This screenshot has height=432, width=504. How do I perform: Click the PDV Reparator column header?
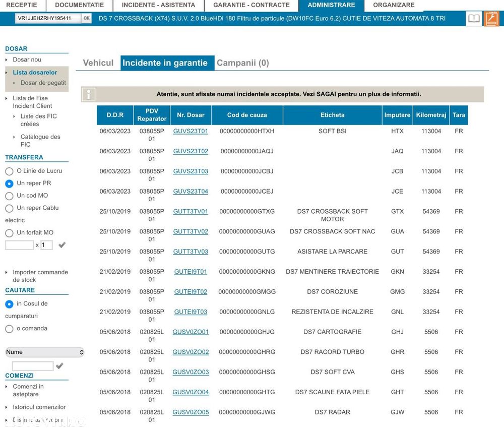(152, 115)
